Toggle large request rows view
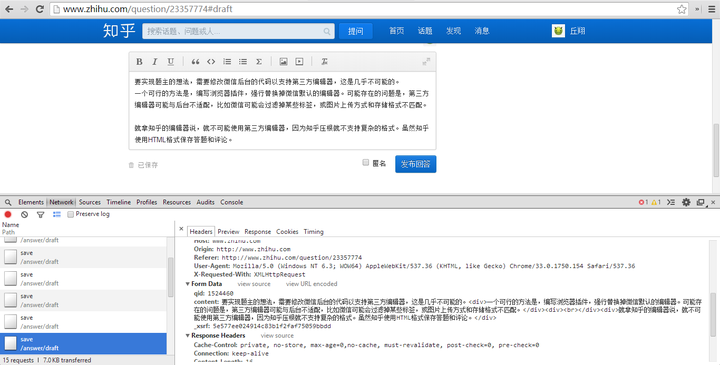Viewport: 720px width, 365px height. click(56, 214)
